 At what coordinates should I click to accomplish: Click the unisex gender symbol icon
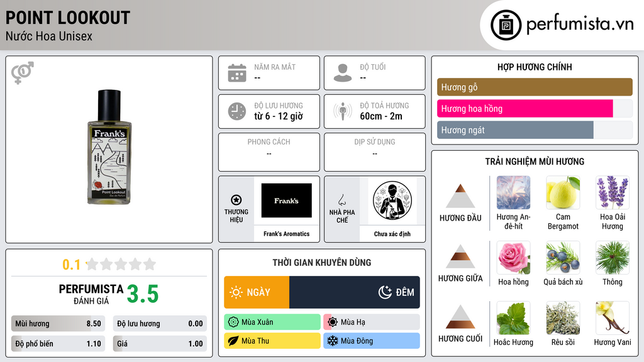[x=23, y=73]
